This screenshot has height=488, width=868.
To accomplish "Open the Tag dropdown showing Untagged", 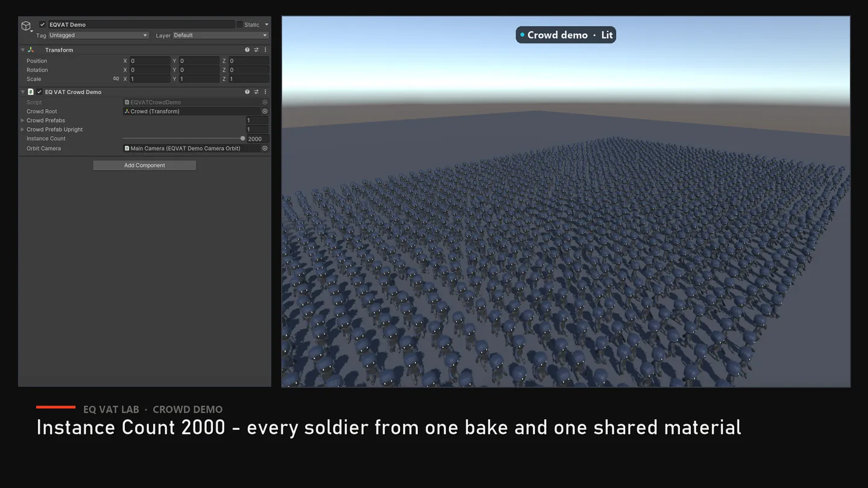I will coord(98,36).
